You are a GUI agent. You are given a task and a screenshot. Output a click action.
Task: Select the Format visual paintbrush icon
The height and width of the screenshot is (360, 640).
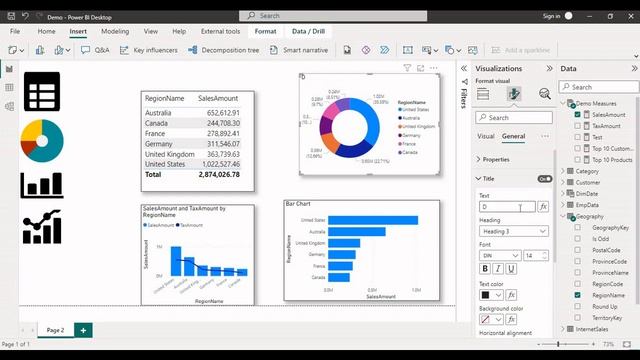[513, 94]
